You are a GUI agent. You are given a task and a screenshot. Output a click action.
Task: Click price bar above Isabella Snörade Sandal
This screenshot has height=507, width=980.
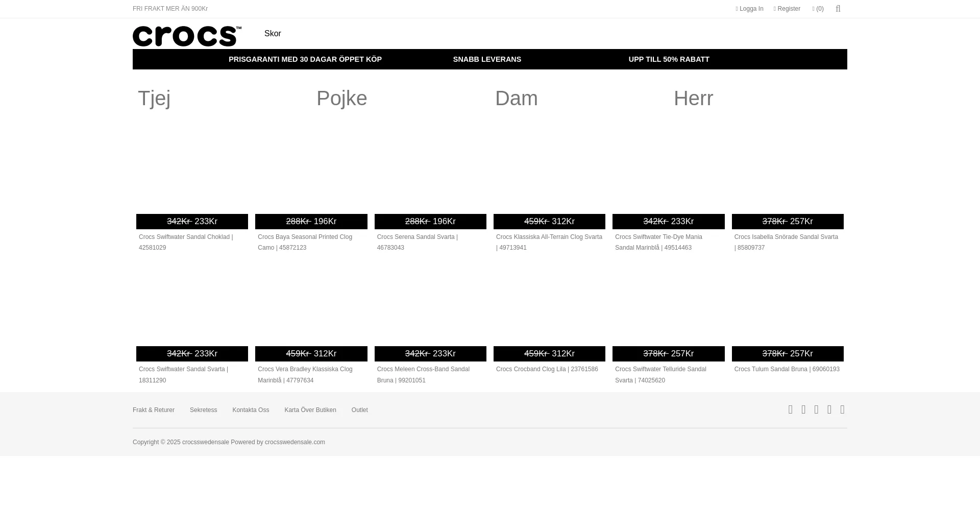[x=788, y=222]
